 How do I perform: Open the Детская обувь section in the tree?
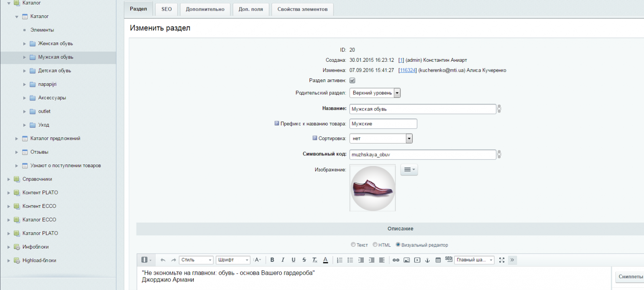[54, 71]
